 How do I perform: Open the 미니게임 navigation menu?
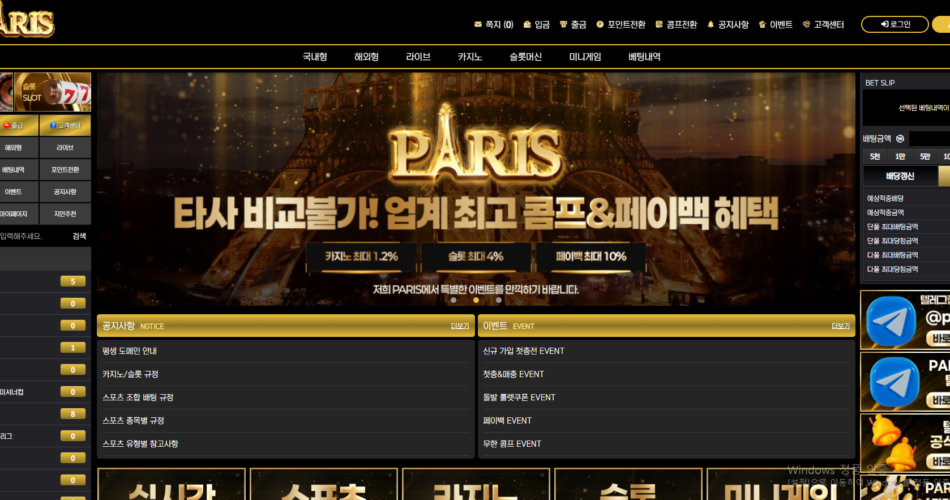pyautogui.click(x=585, y=57)
